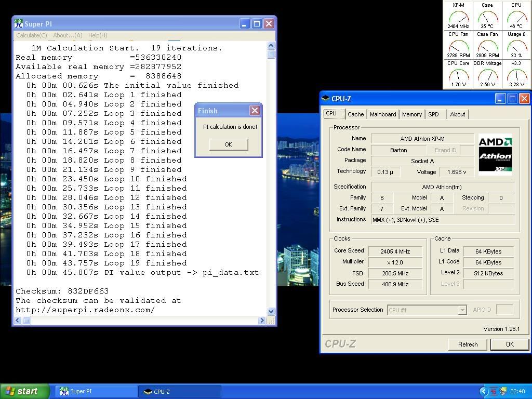
Task: Click the Bus Speed value 400.9 MHz
Action: (x=395, y=284)
